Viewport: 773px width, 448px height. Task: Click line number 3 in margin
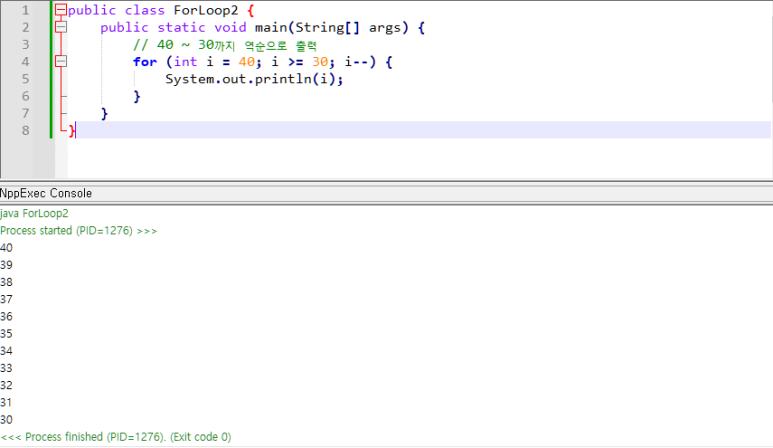(25, 45)
